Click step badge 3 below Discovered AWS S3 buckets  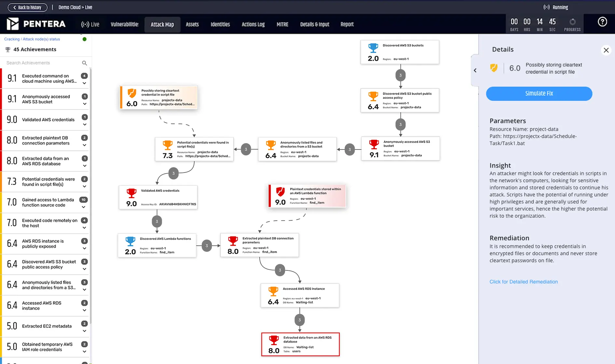pos(401,75)
